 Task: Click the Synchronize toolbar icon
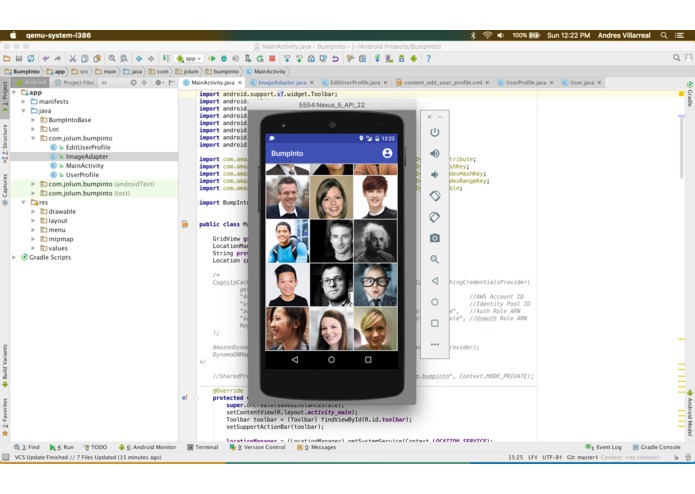click(31, 58)
